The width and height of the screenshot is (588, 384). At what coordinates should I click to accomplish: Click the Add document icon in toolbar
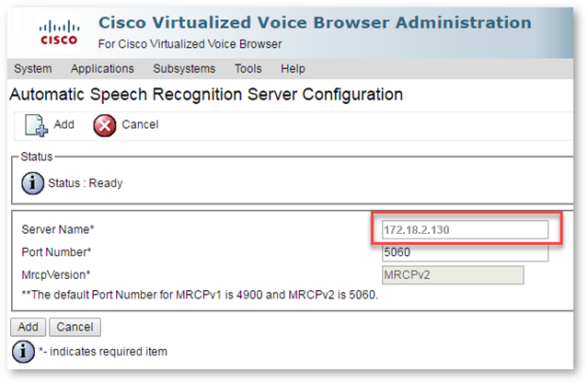(36, 124)
